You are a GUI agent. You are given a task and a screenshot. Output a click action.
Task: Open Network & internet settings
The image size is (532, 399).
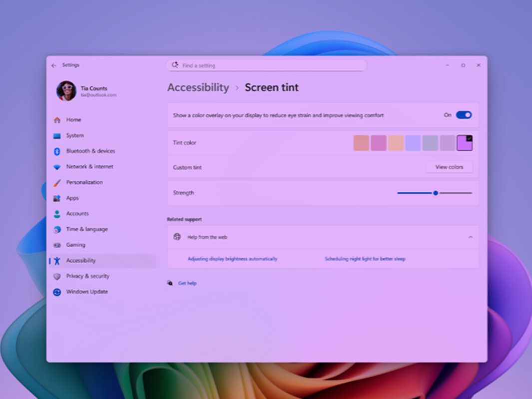pos(102,167)
